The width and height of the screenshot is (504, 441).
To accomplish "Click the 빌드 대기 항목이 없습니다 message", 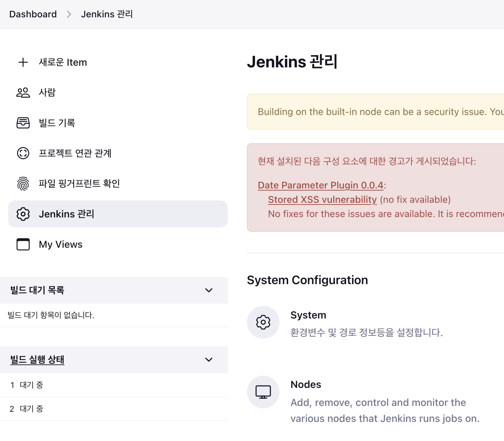I will (51, 315).
